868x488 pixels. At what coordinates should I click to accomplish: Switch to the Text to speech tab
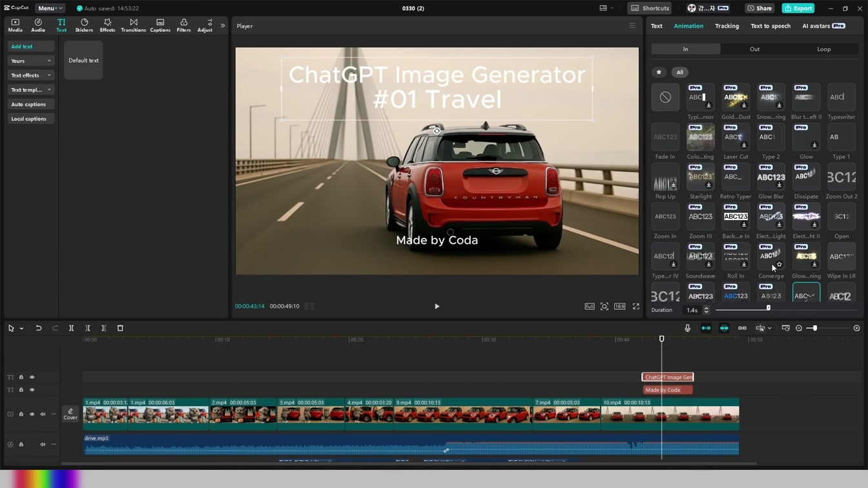[770, 26]
